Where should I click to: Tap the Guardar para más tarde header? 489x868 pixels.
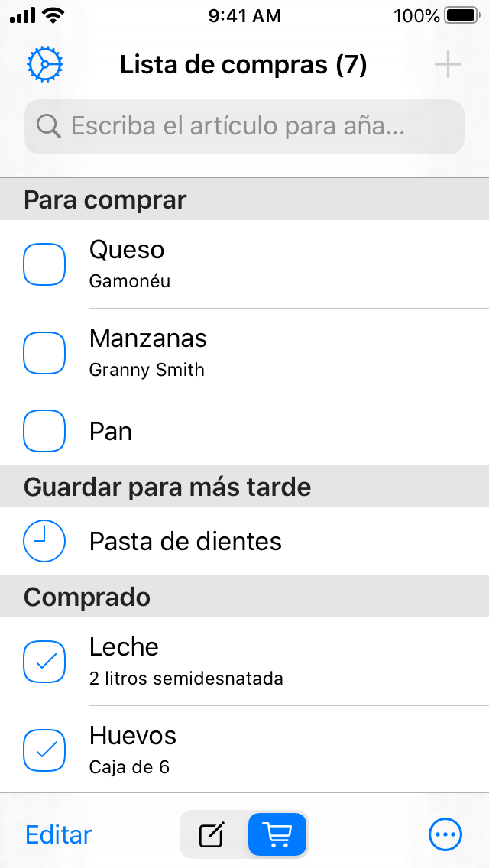(x=167, y=487)
